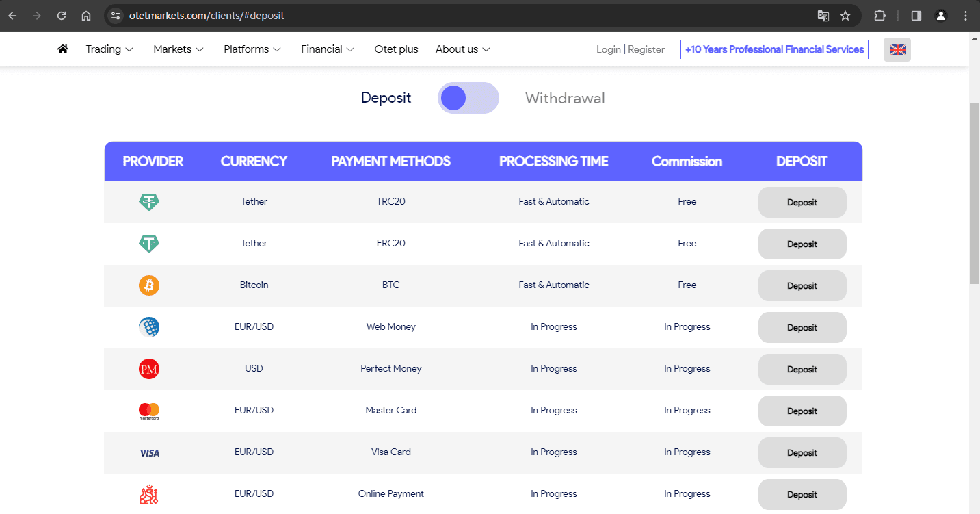Viewport: 980px width, 514px height.
Task: Open the browser extensions puzzle icon
Action: pos(880,15)
